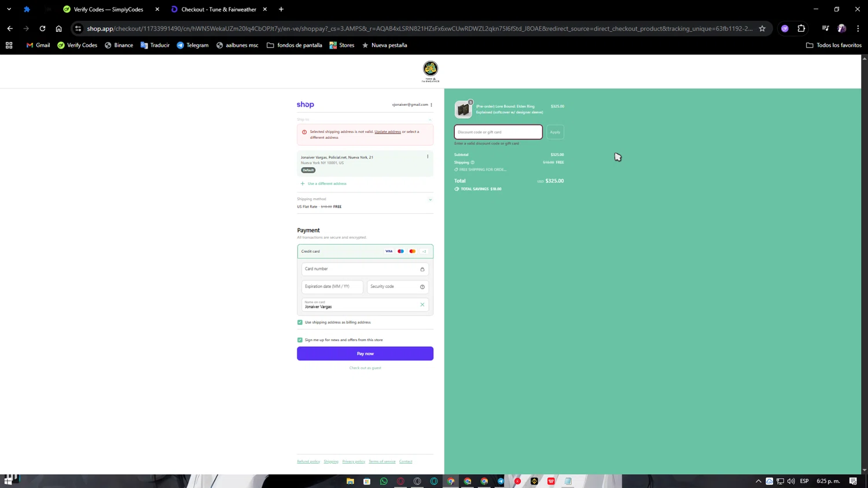This screenshot has height=488, width=868.
Task: Open the browser home page
Action: point(58,28)
